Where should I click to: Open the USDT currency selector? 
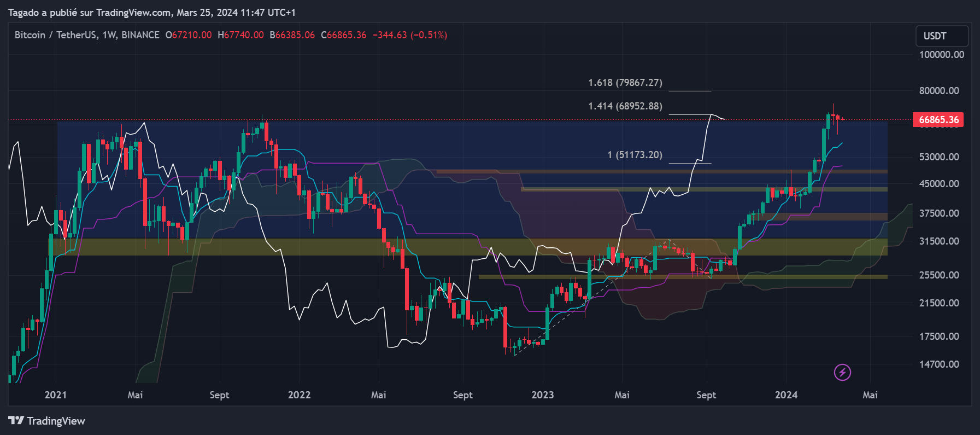coord(942,36)
